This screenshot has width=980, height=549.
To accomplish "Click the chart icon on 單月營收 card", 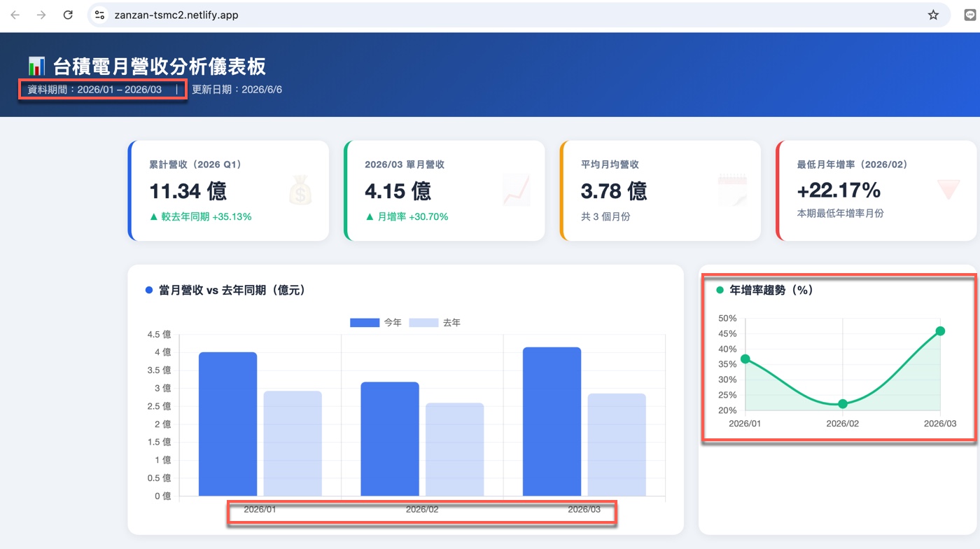I will pyautogui.click(x=517, y=190).
